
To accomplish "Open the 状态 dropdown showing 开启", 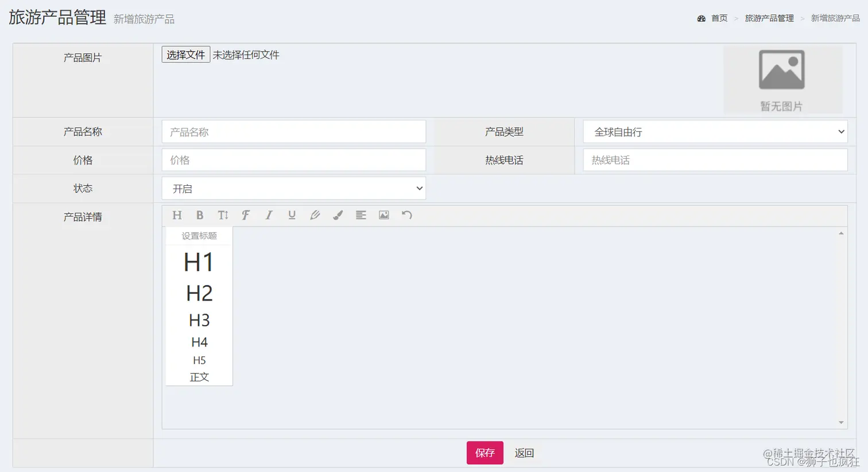I will click(x=293, y=189).
